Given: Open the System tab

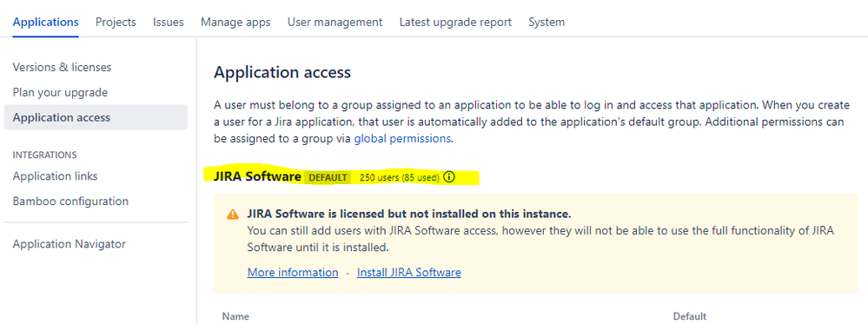Looking at the screenshot, I should click(547, 23).
